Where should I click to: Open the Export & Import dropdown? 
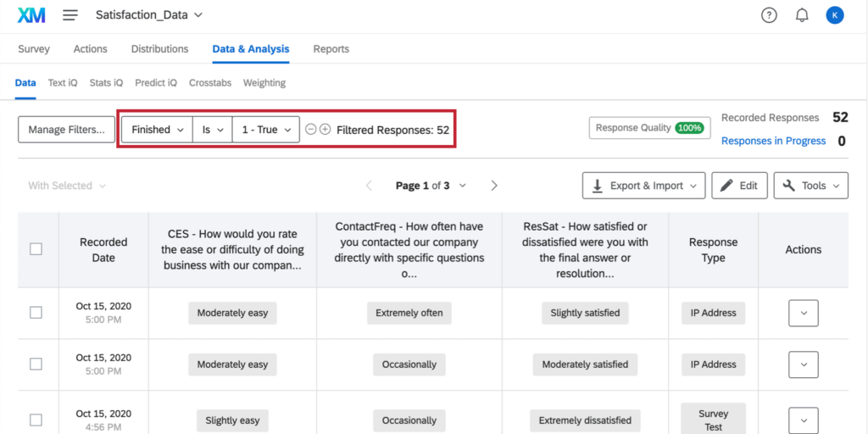643,186
